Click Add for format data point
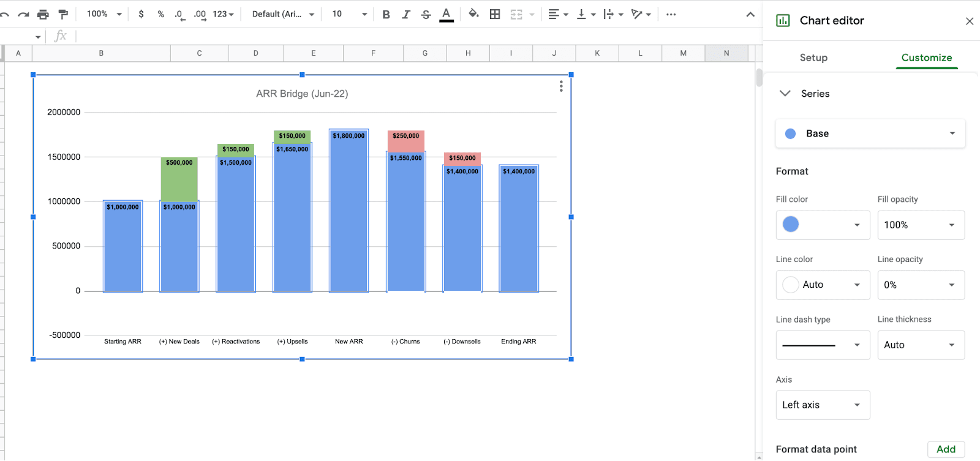Viewport: 980px width, 461px height. [x=946, y=449]
